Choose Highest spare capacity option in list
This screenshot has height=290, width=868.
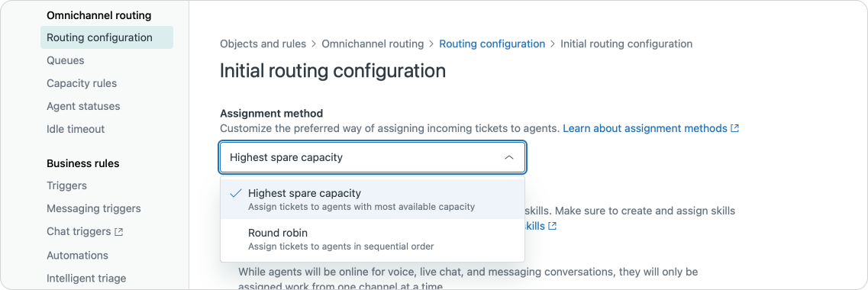pyautogui.click(x=373, y=199)
